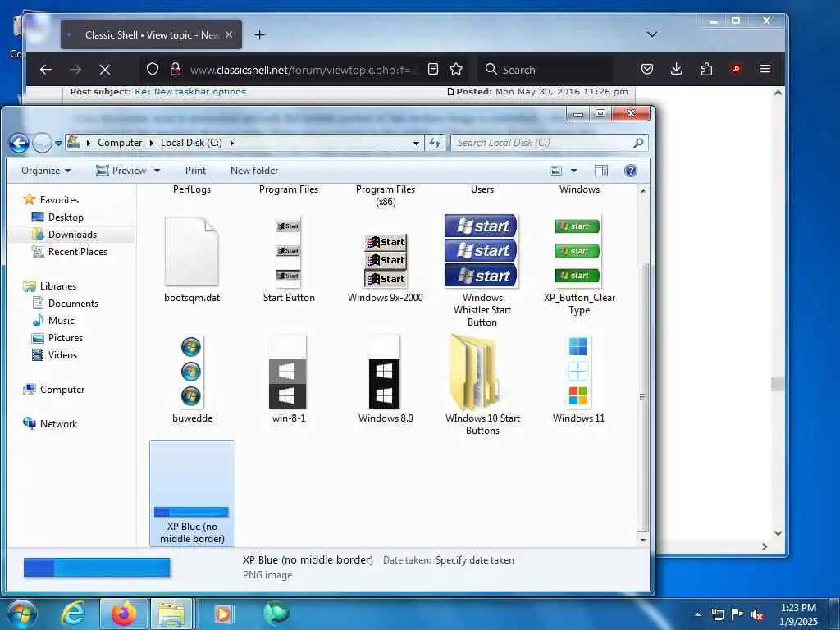Click the Explorer Back arrow button

click(x=20, y=143)
